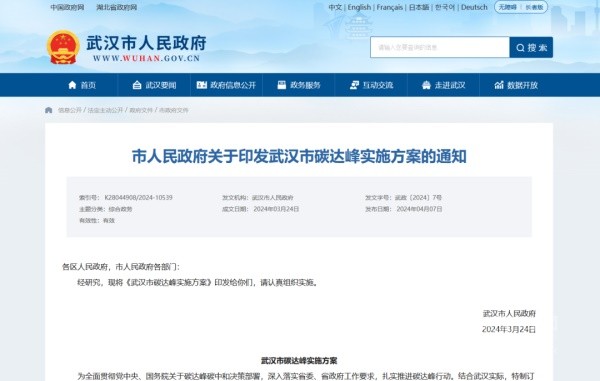
Task: Switch language to 日本語
Action: pyautogui.click(x=419, y=7)
